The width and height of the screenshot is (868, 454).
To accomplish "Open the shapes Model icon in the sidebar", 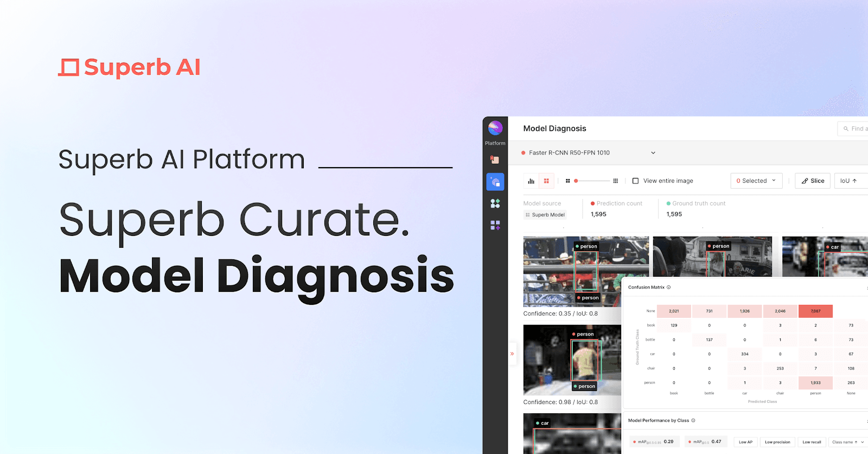I will [x=495, y=203].
